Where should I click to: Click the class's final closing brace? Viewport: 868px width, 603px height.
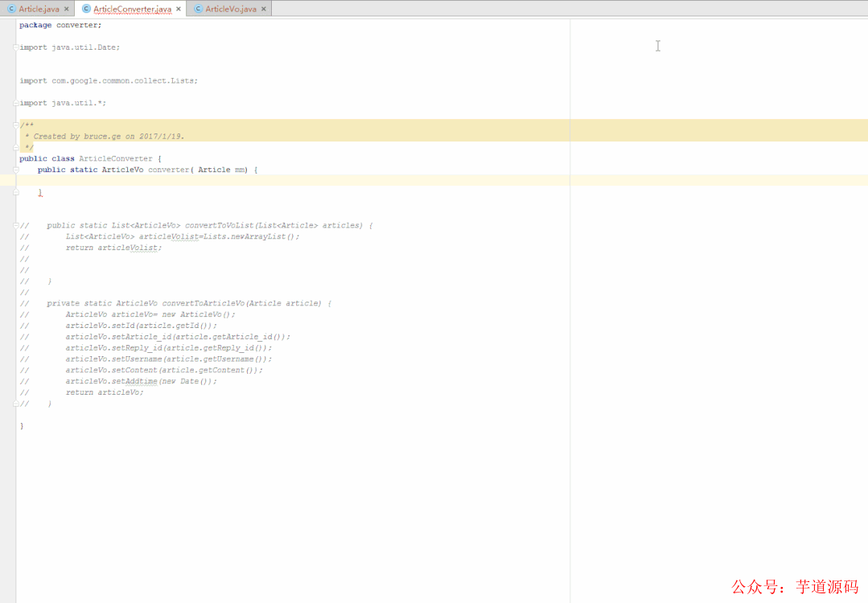tap(22, 426)
